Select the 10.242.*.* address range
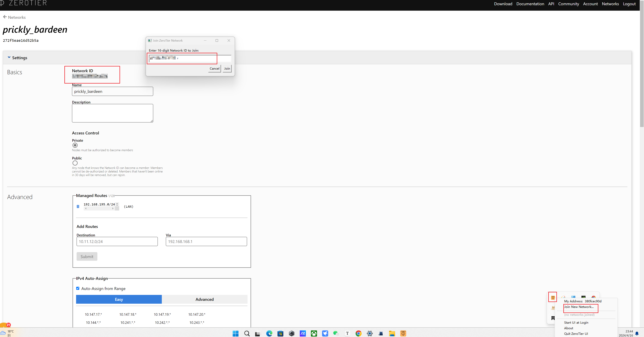644x337 pixels. coord(162,322)
